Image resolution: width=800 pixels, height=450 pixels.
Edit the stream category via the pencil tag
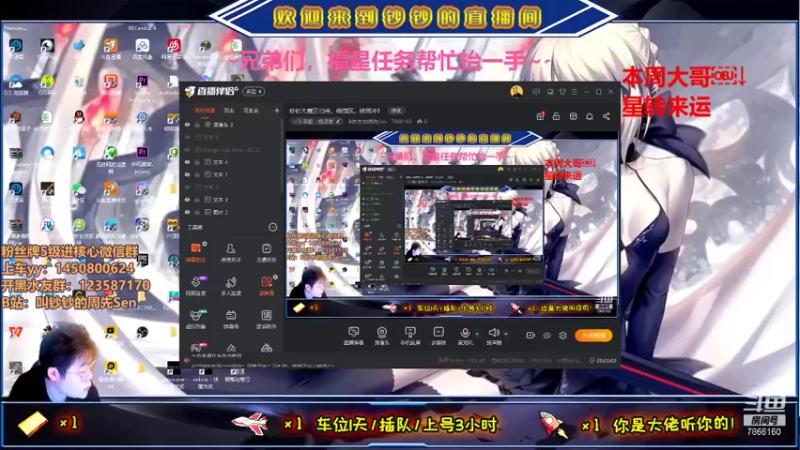point(316,121)
